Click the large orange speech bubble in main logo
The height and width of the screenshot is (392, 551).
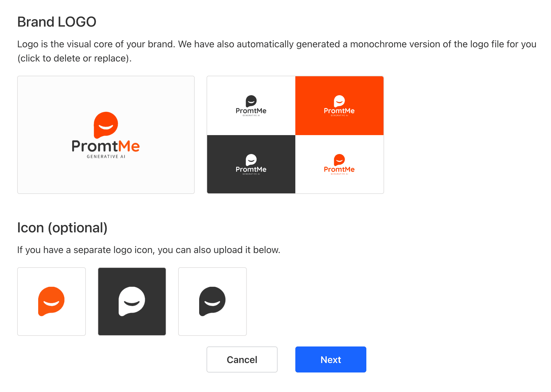point(106,125)
